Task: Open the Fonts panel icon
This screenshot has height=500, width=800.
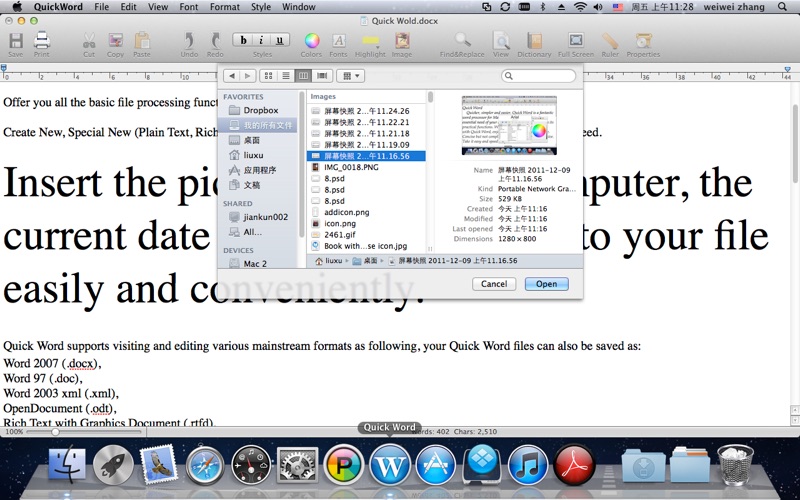Action: point(339,42)
